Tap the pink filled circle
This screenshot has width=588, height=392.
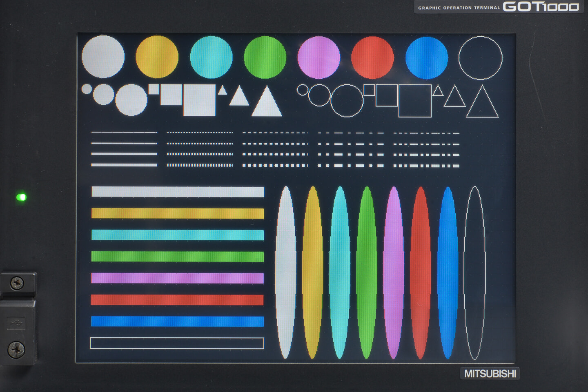tap(319, 58)
